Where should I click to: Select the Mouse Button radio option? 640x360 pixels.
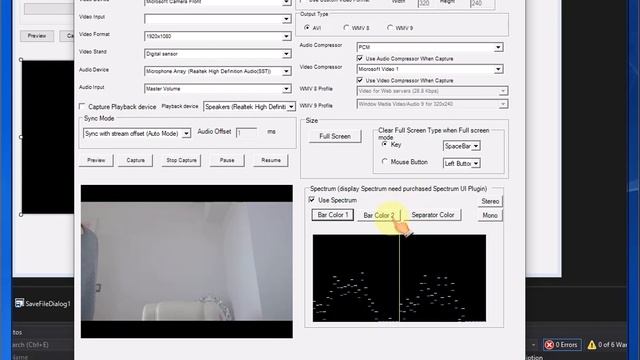coord(384,162)
